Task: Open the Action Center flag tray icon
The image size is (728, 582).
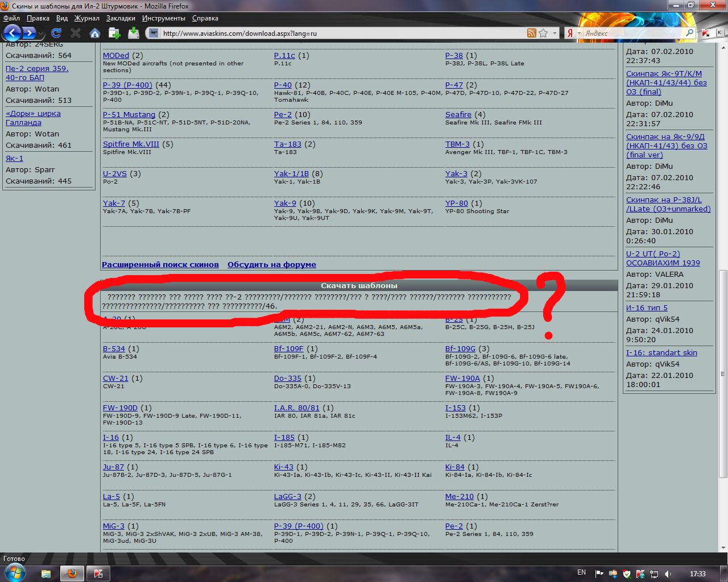Action: [599, 573]
